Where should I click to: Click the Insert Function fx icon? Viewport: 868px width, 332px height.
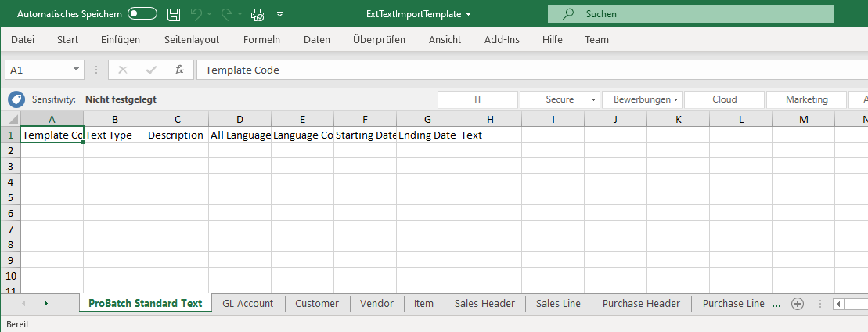pyautogui.click(x=178, y=70)
